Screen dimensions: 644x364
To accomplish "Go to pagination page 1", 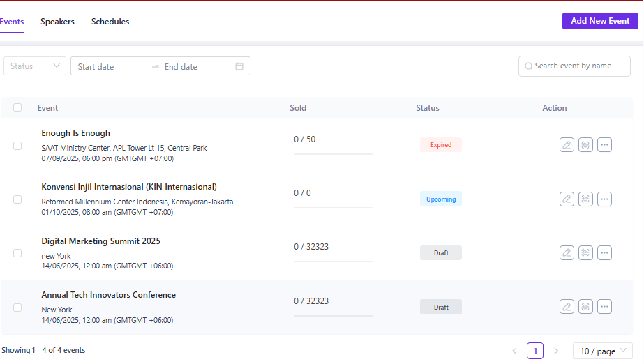I will coord(534,351).
